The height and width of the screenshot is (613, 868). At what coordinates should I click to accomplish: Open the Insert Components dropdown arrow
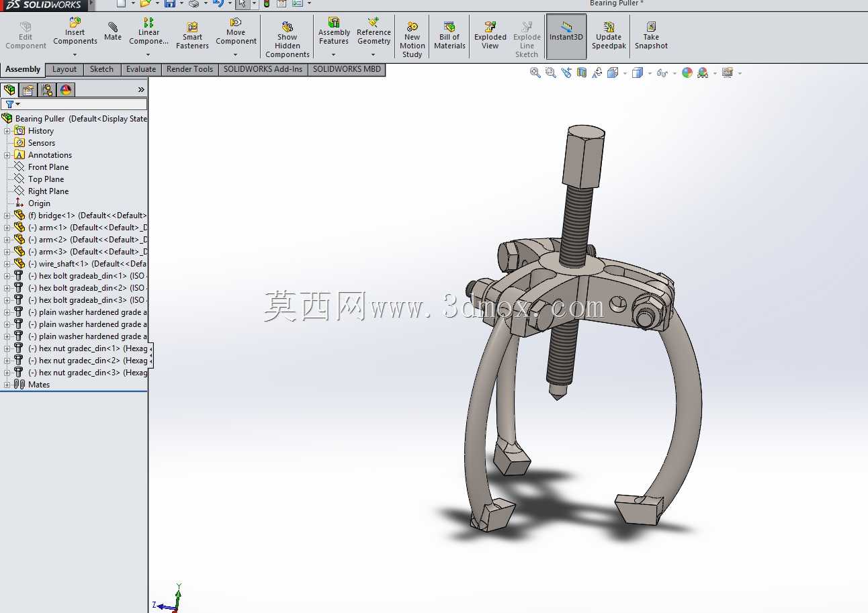(75, 55)
